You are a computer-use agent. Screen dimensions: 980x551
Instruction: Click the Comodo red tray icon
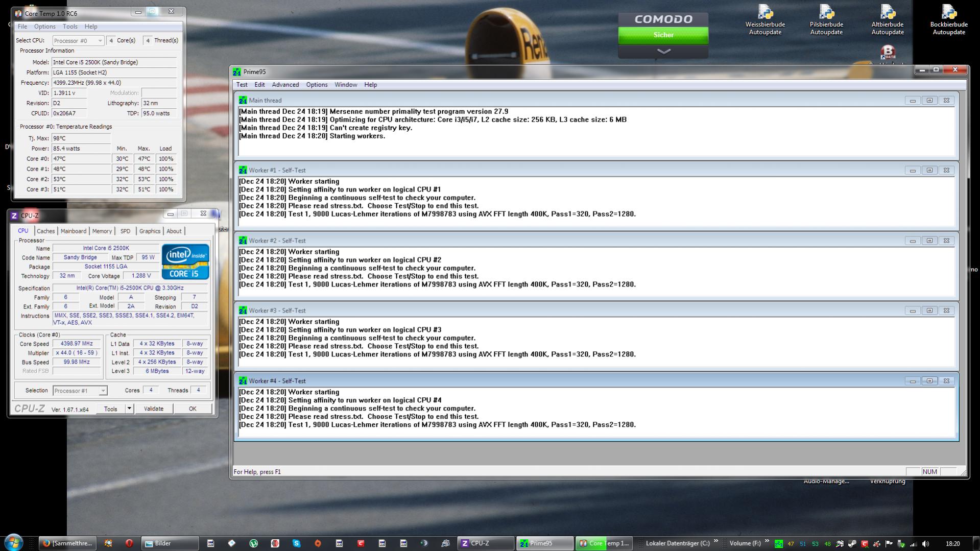click(x=865, y=544)
